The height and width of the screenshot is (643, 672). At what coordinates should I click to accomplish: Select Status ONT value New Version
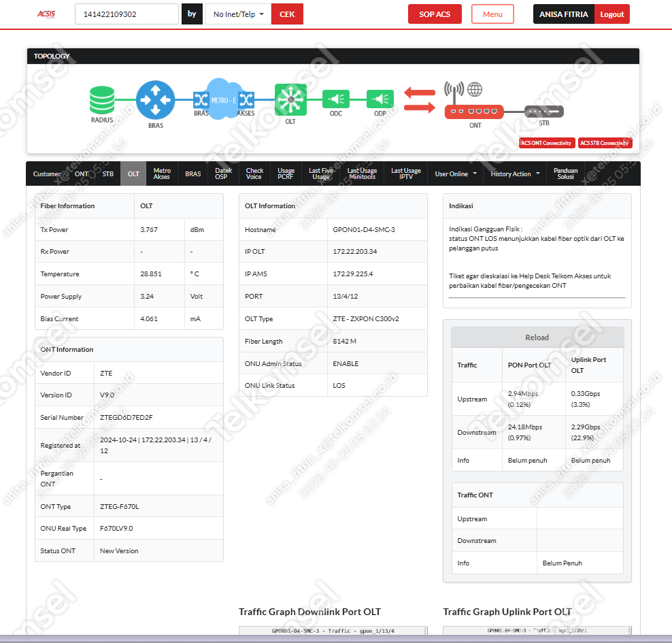(x=119, y=551)
